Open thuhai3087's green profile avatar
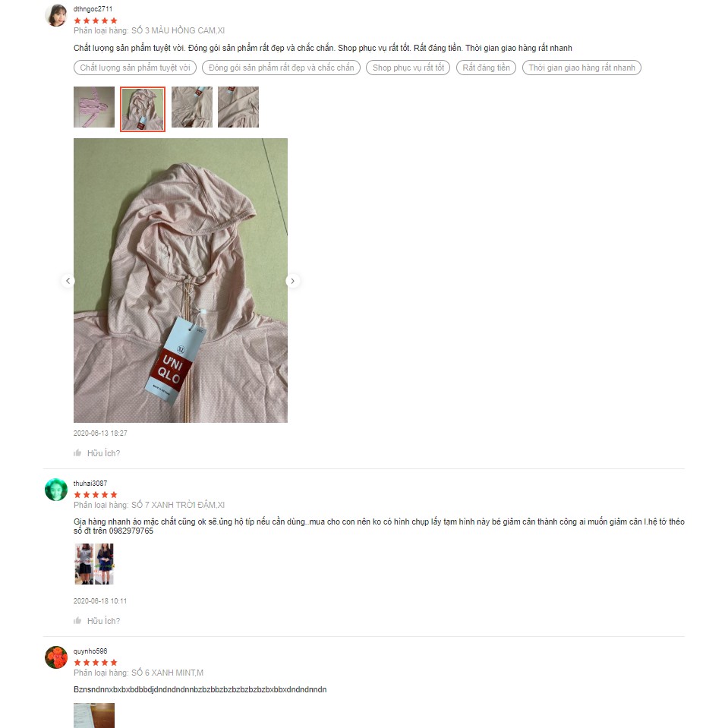 pyautogui.click(x=56, y=490)
